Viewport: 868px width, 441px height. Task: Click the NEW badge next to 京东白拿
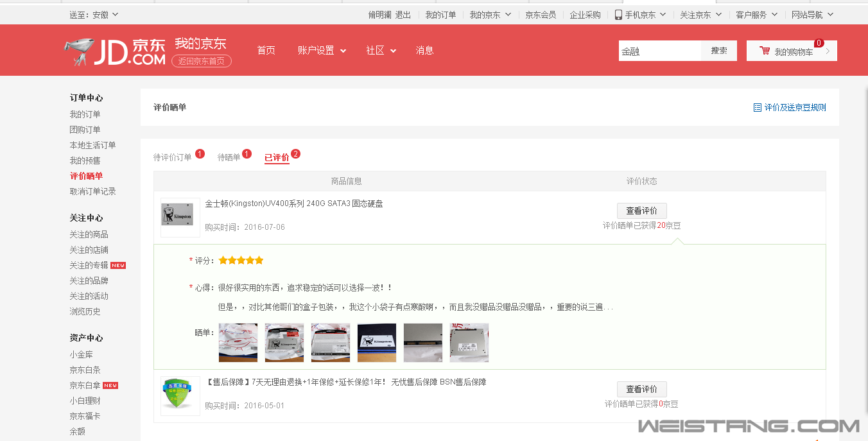[x=110, y=386]
